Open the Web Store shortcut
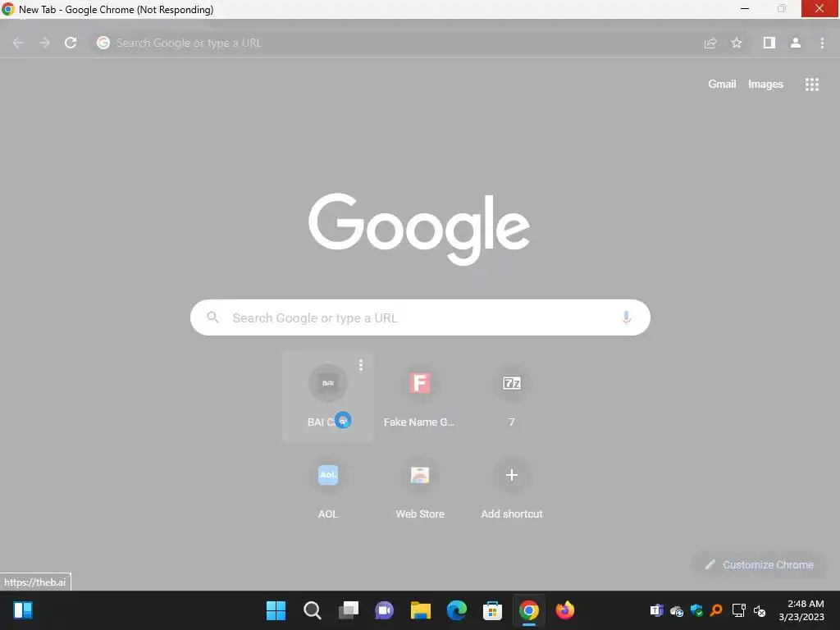Image resolution: width=840 pixels, height=630 pixels. point(420,489)
